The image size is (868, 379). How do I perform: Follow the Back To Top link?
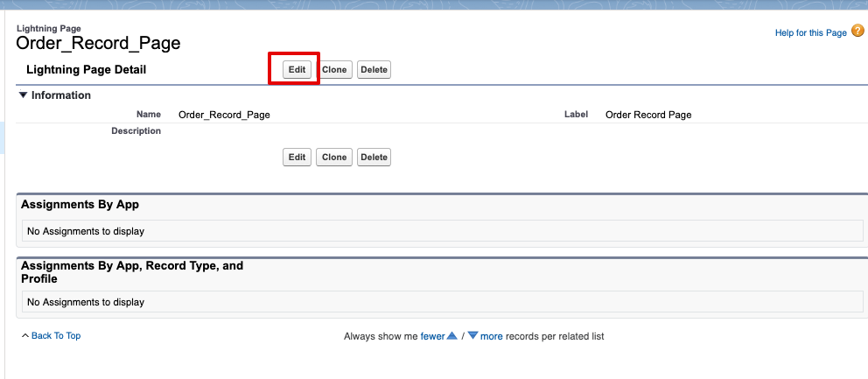click(x=56, y=336)
